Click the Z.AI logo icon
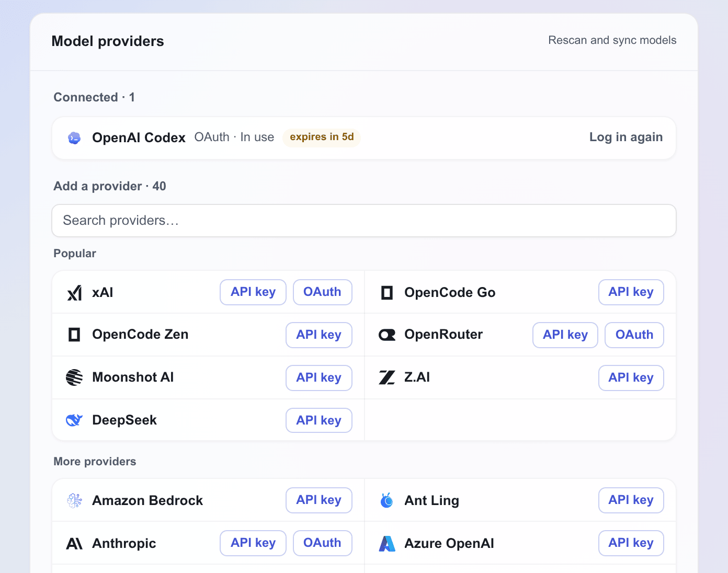 pyautogui.click(x=387, y=377)
